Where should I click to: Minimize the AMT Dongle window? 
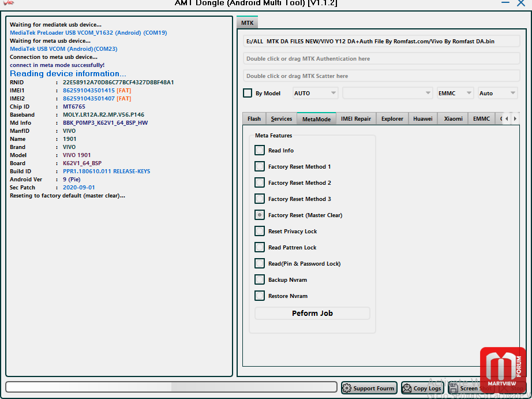505,3
